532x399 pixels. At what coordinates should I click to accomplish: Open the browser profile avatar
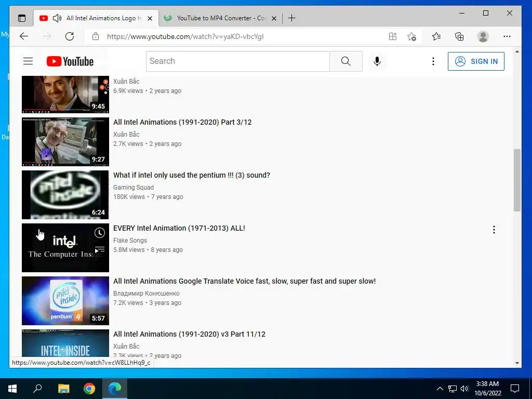483,36
